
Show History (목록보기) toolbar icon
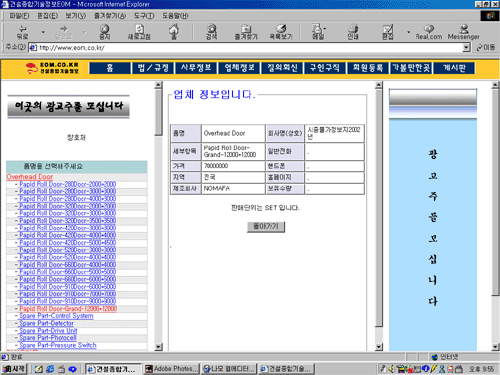281,32
